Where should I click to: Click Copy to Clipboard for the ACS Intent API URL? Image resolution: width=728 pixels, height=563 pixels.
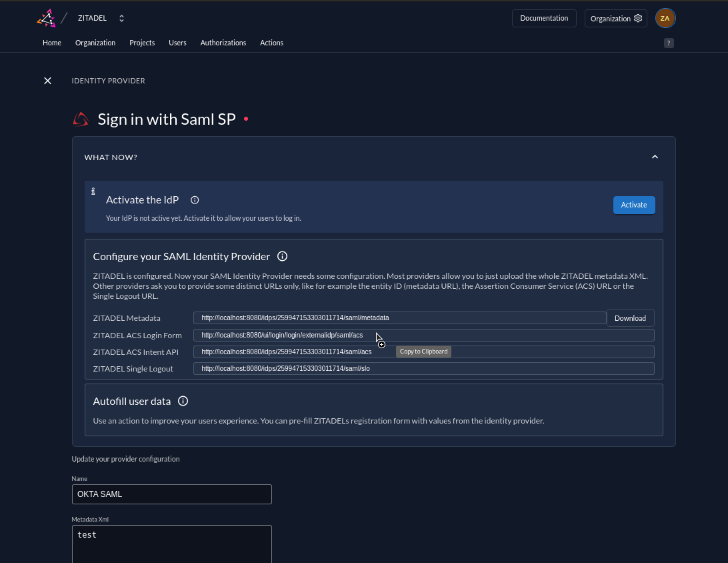click(x=423, y=351)
